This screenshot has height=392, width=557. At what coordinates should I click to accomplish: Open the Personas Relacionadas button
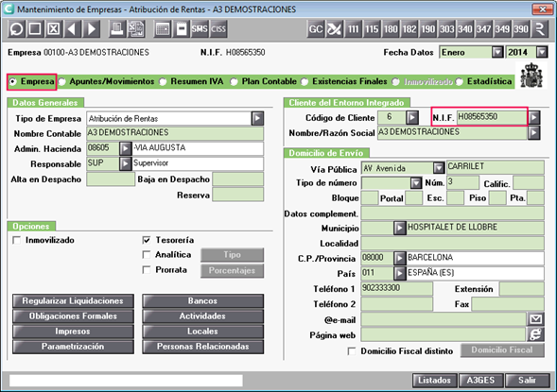[x=202, y=347]
